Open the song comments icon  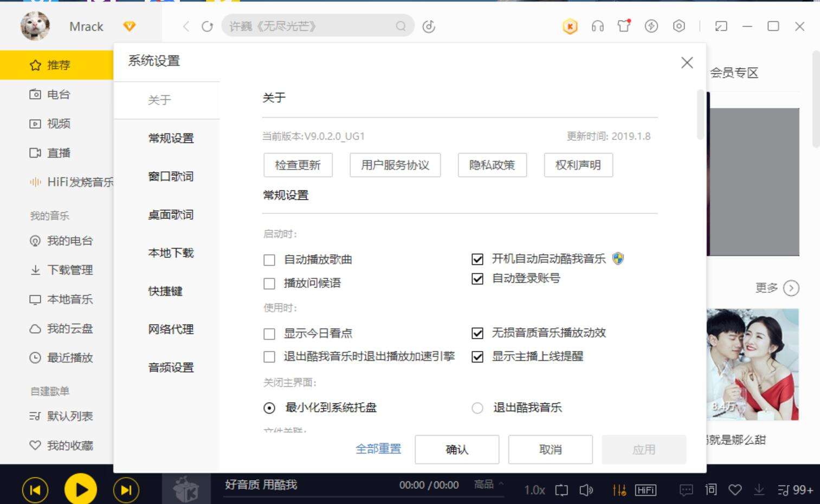click(686, 490)
